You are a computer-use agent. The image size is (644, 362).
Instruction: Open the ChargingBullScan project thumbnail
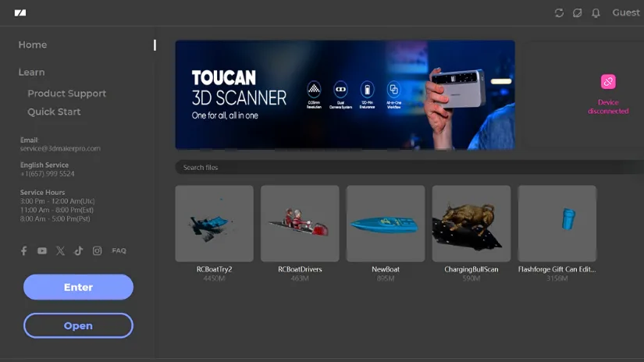(471, 223)
